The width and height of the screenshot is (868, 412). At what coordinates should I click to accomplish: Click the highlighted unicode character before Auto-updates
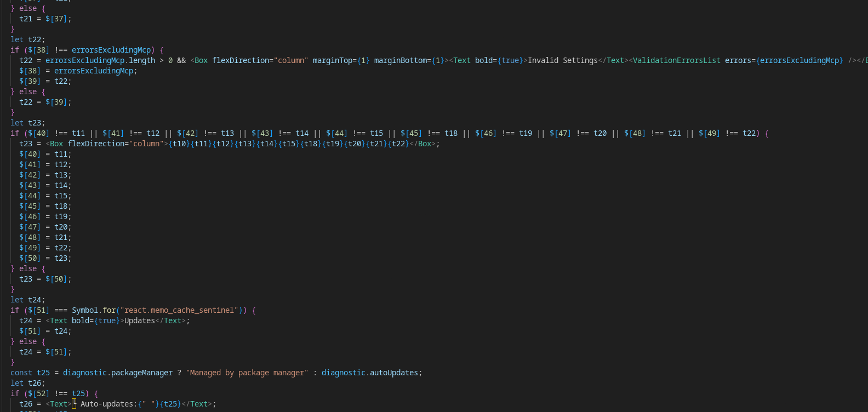click(x=74, y=404)
